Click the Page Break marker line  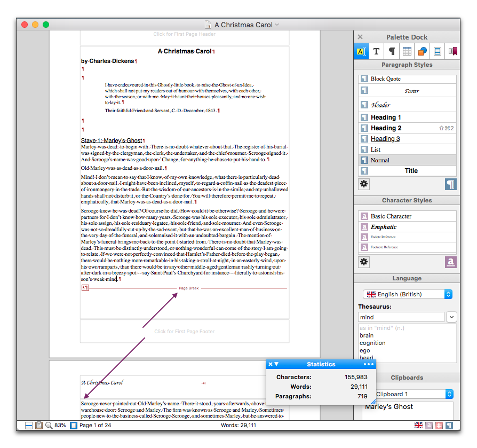tap(188, 288)
